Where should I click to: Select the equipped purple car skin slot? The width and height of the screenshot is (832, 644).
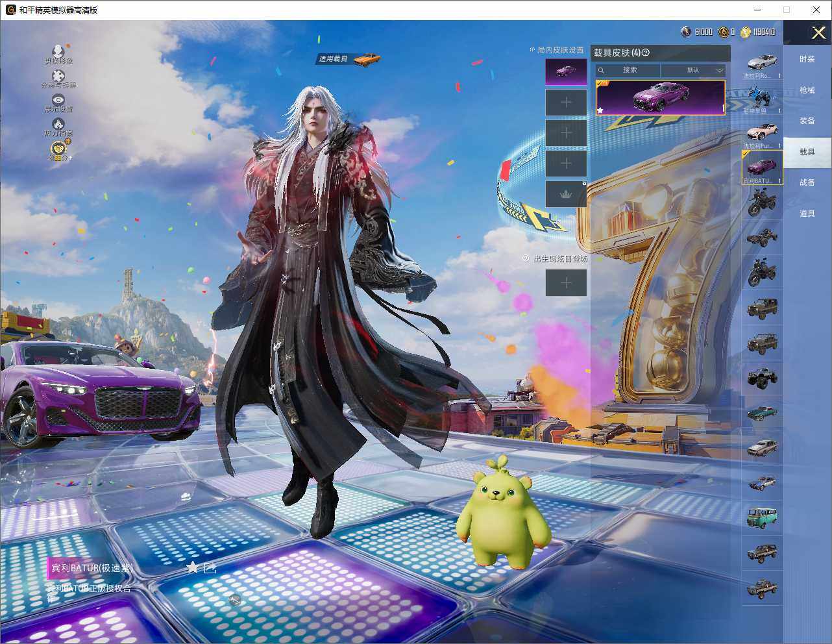pyautogui.click(x=566, y=71)
